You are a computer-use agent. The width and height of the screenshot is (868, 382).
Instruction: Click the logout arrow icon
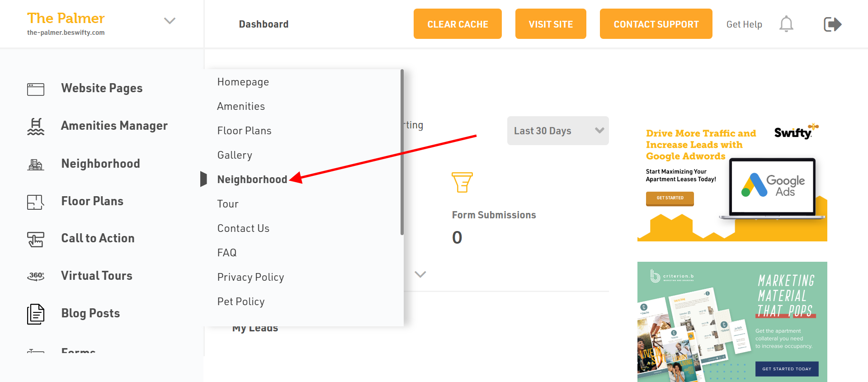pyautogui.click(x=832, y=24)
